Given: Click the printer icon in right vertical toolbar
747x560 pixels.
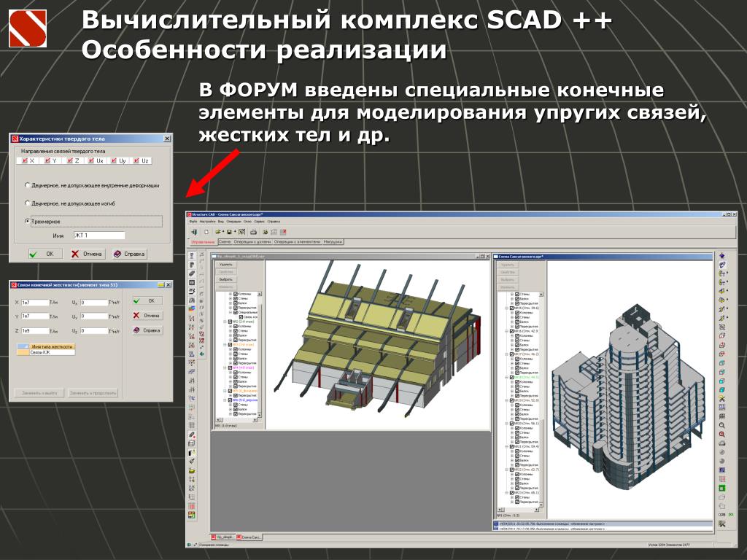Looking at the screenshot, I should click(x=722, y=443).
